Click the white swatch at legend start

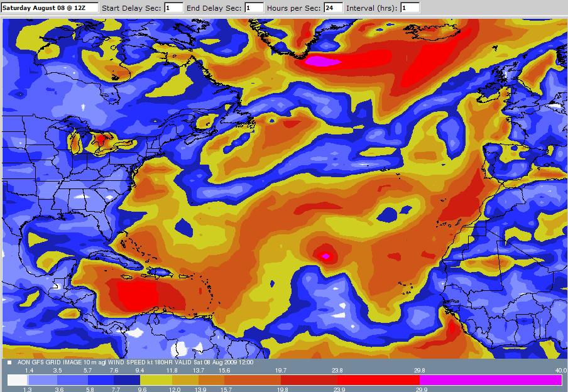pyautogui.click(x=17, y=380)
